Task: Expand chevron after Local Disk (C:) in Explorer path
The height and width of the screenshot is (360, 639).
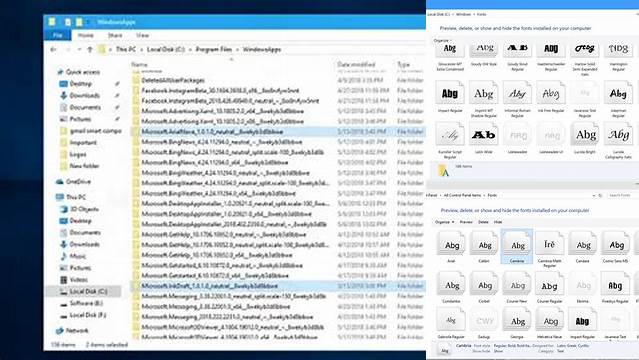Action: click(x=190, y=49)
